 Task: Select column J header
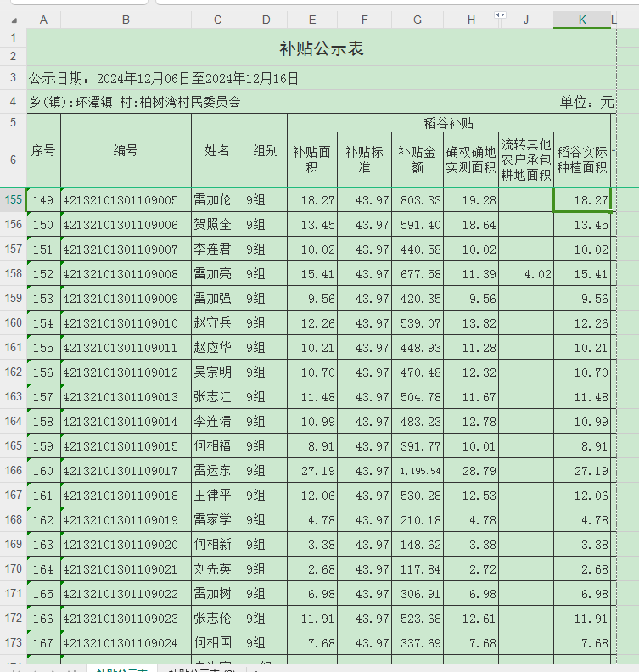click(x=526, y=20)
